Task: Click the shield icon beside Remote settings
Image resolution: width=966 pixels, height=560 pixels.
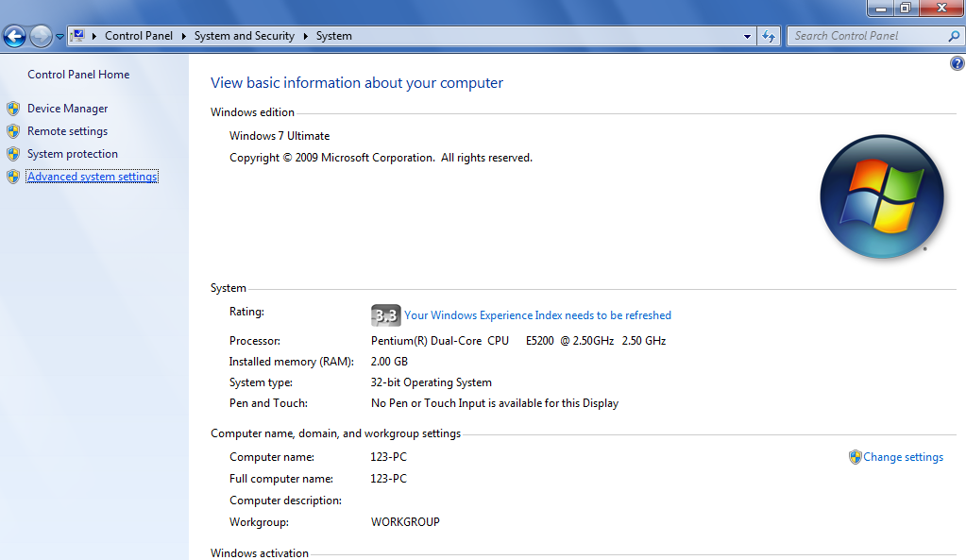Action: pyautogui.click(x=13, y=131)
